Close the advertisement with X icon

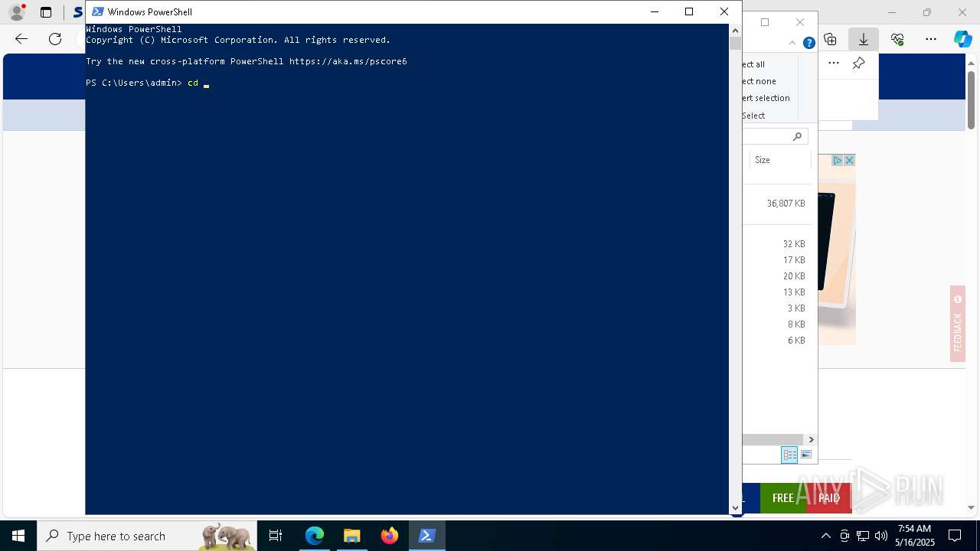849,160
